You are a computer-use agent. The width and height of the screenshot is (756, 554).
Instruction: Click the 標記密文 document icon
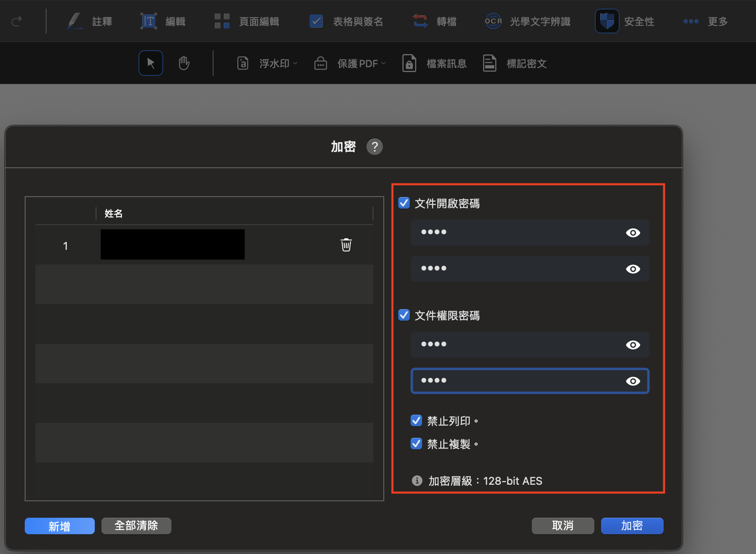point(490,63)
